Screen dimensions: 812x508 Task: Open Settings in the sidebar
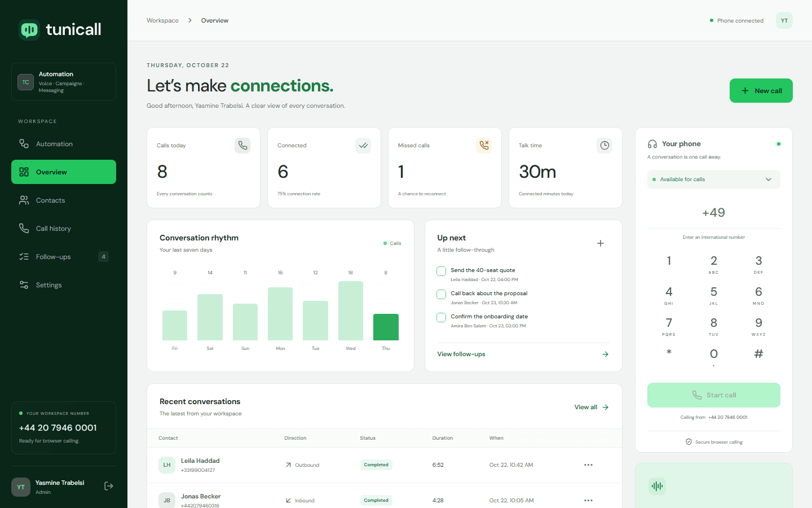(x=64, y=285)
